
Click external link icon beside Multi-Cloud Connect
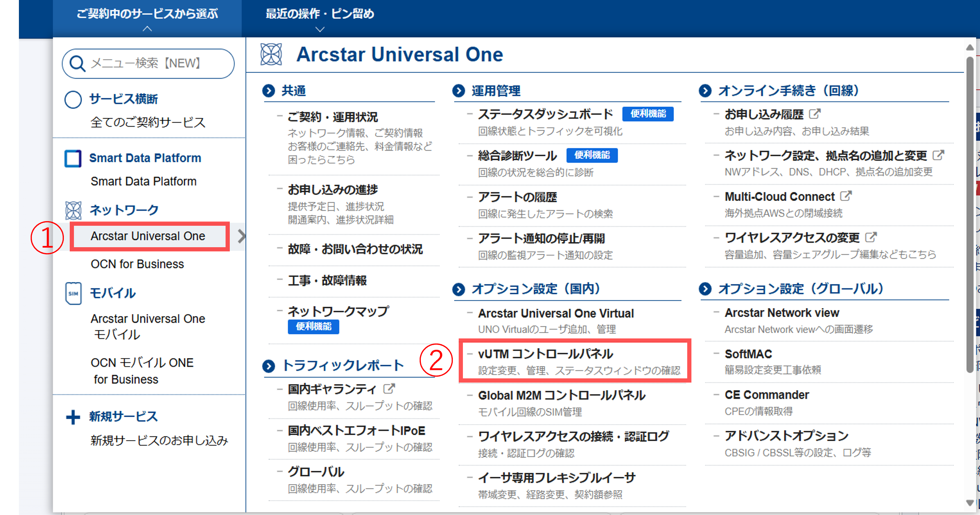[846, 196]
